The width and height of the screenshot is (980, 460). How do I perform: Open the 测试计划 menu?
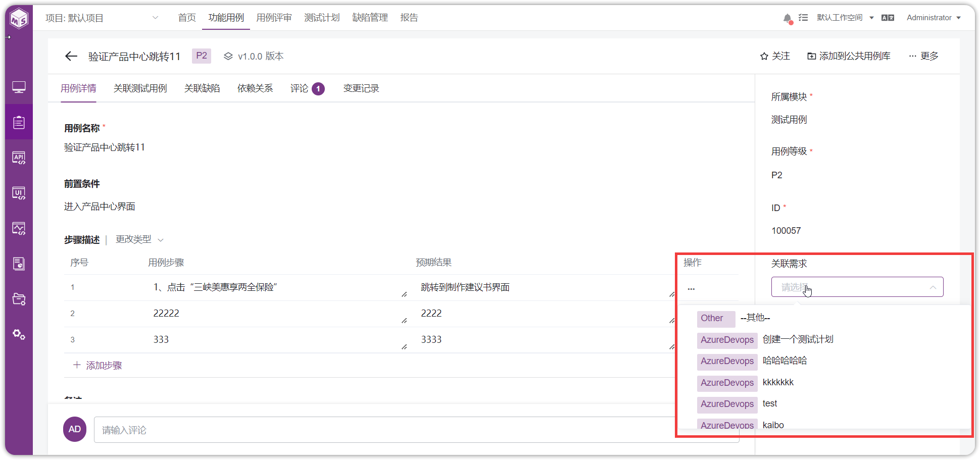click(322, 18)
